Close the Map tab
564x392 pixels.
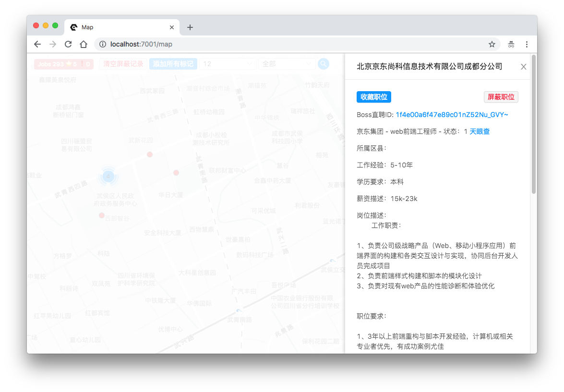tap(171, 27)
